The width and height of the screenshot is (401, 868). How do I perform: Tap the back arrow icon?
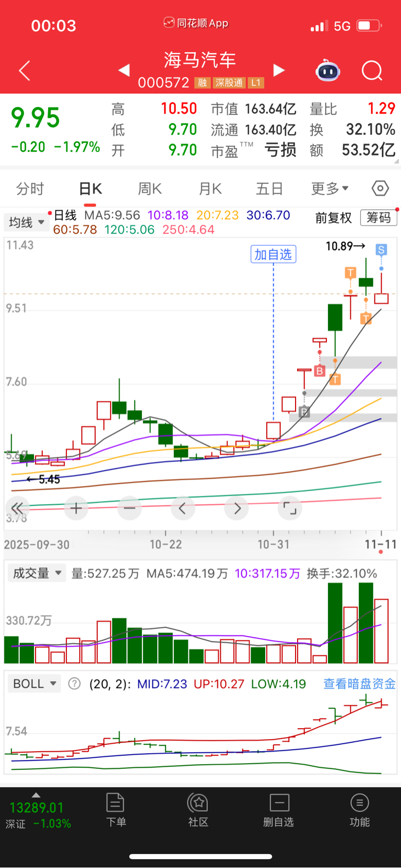click(25, 70)
